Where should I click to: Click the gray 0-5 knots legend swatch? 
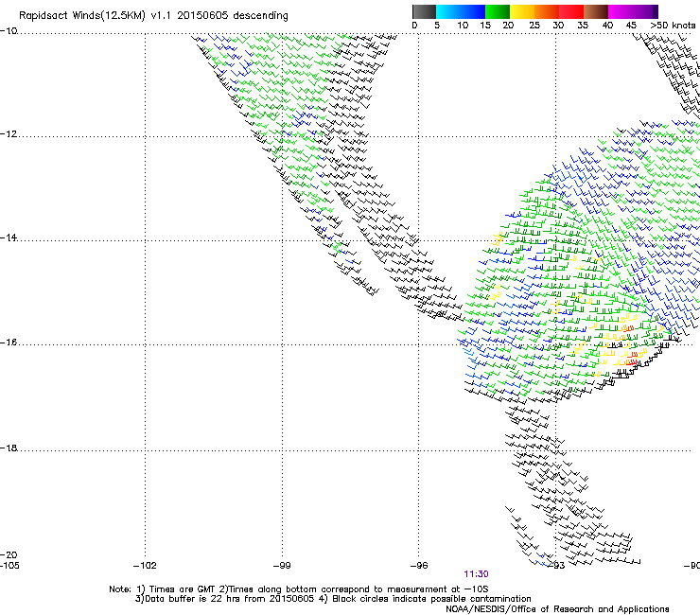(x=424, y=11)
